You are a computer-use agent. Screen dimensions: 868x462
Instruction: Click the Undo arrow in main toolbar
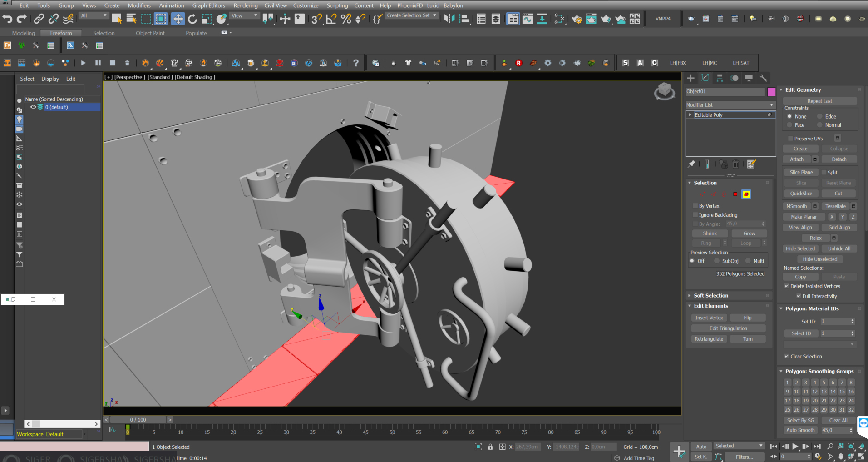point(7,19)
